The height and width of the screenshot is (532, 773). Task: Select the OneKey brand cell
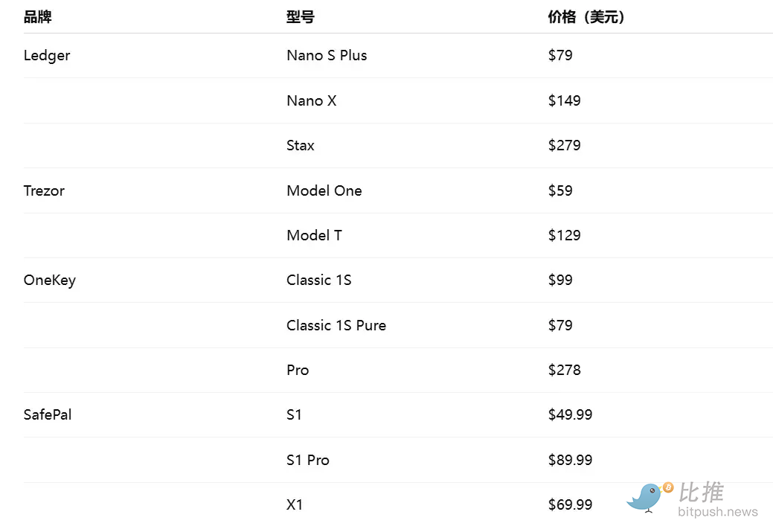coord(50,281)
